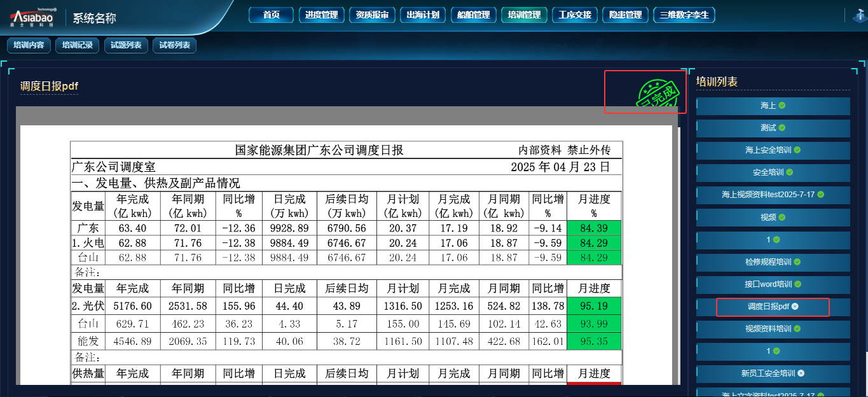Click gray X status icon beside 新员工安全培训
The height and width of the screenshot is (397, 868).
pyautogui.click(x=801, y=373)
